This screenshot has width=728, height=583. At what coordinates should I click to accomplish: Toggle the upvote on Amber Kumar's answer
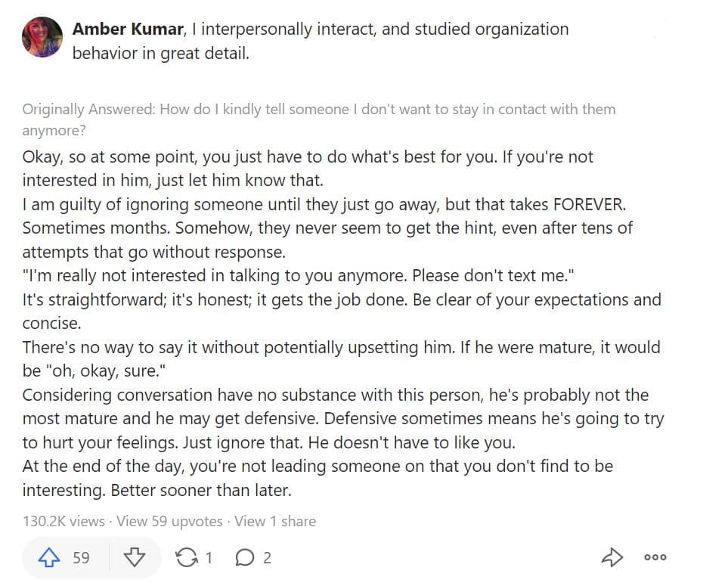pyautogui.click(x=50, y=557)
